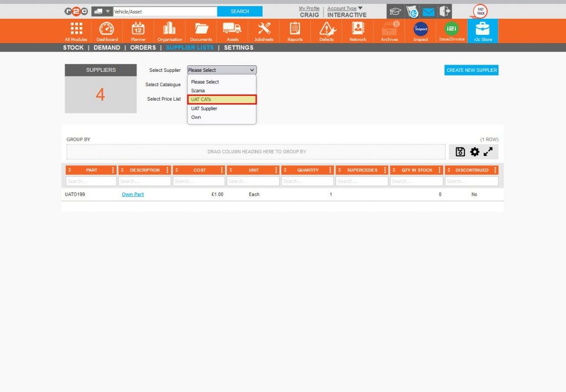Open the Planner module

pos(138,31)
